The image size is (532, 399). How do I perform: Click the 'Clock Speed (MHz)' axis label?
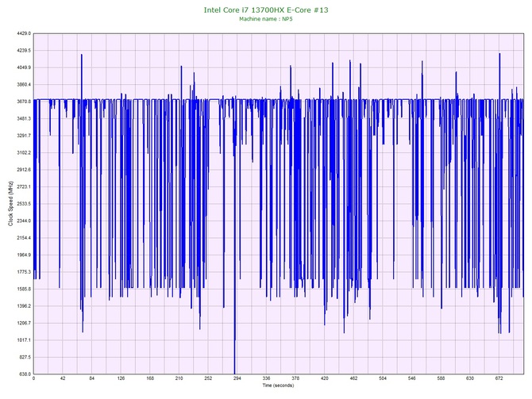click(10, 203)
